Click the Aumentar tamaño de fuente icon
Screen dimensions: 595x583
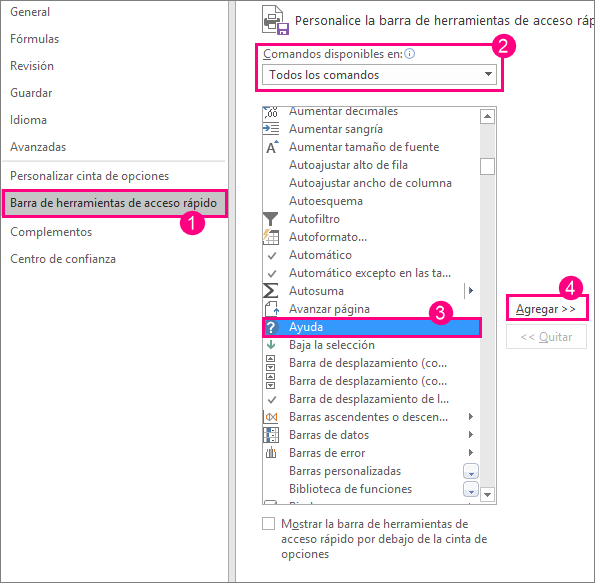pos(272,147)
